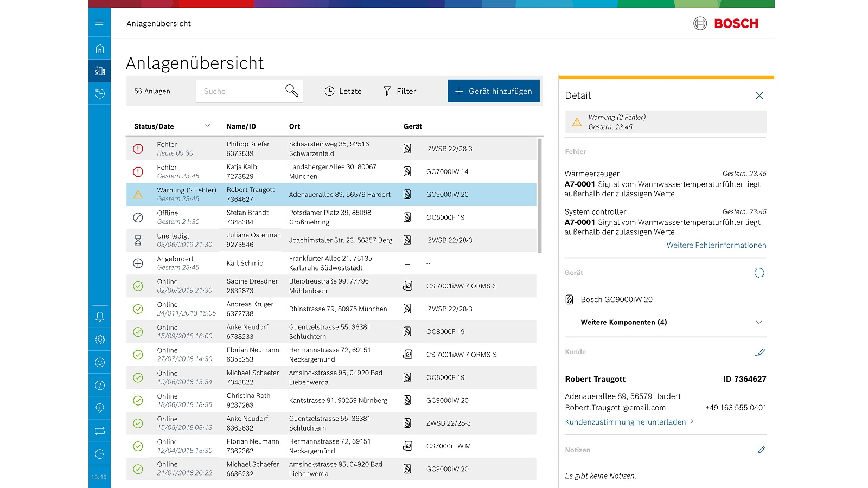Click the plus-circle icon for Karl Schmid
868x488 pixels.
(x=138, y=263)
